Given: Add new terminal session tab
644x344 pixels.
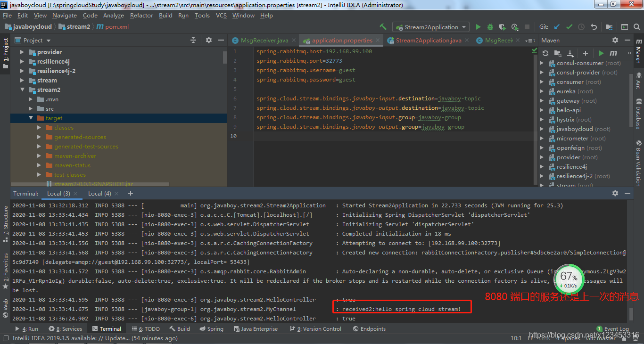Looking at the screenshot, I should [x=131, y=193].
